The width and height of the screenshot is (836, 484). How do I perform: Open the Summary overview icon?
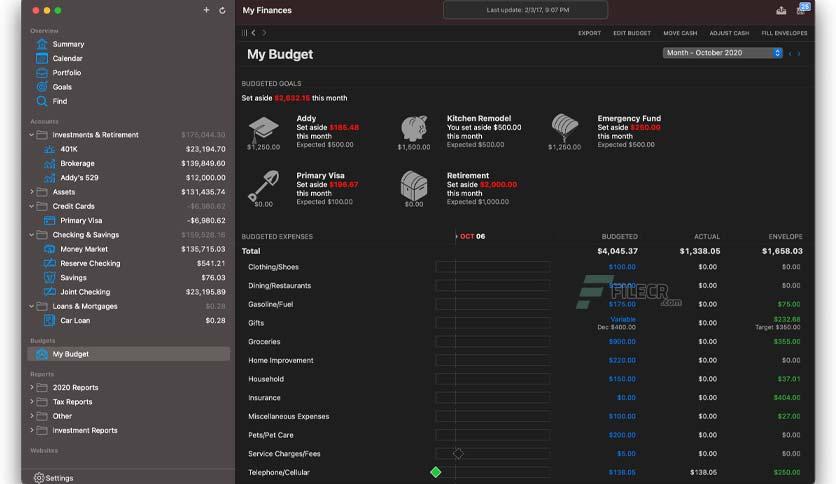(42, 44)
